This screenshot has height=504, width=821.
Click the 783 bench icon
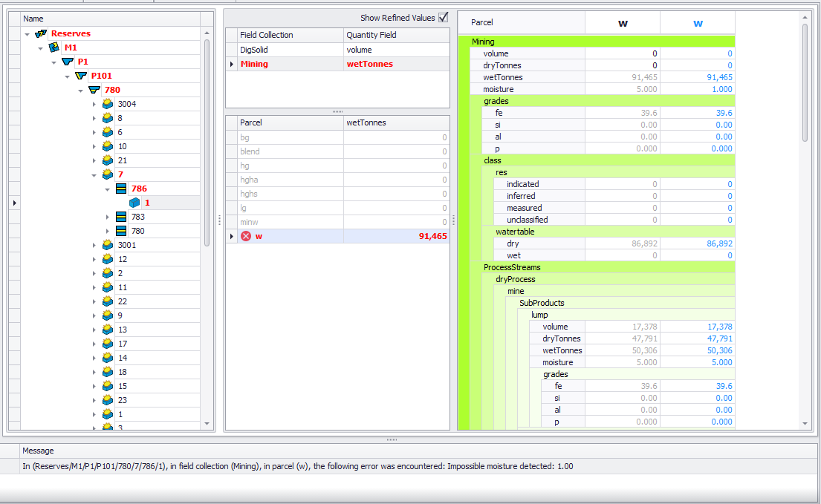(x=121, y=217)
